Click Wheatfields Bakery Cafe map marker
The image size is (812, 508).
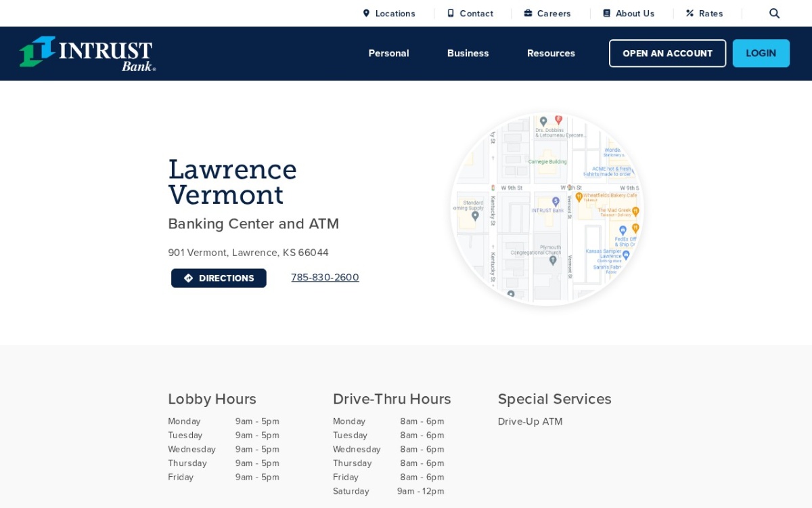point(579,197)
